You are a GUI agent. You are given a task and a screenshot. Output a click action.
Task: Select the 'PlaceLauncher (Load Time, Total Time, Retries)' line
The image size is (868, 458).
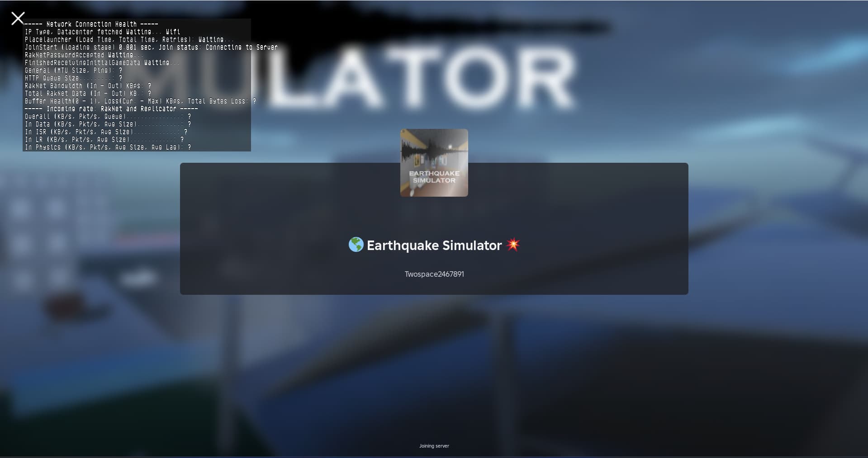click(x=130, y=39)
